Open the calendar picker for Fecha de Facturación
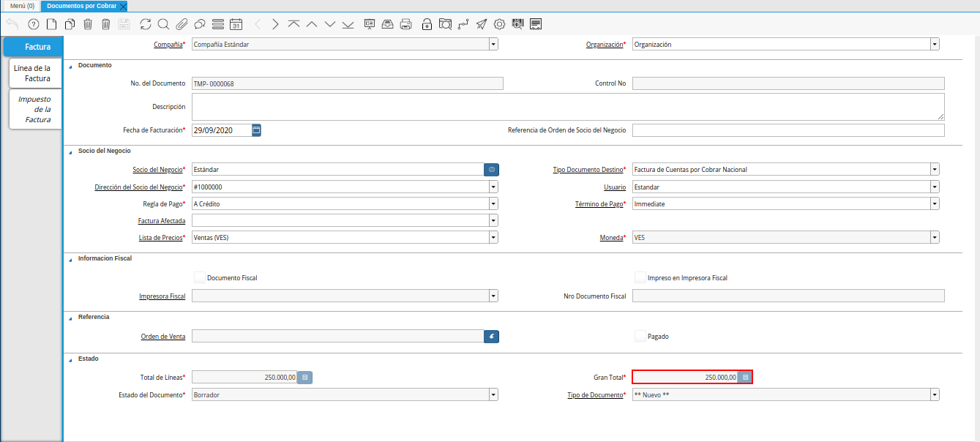Screen dimensions: 980x442 (256, 130)
